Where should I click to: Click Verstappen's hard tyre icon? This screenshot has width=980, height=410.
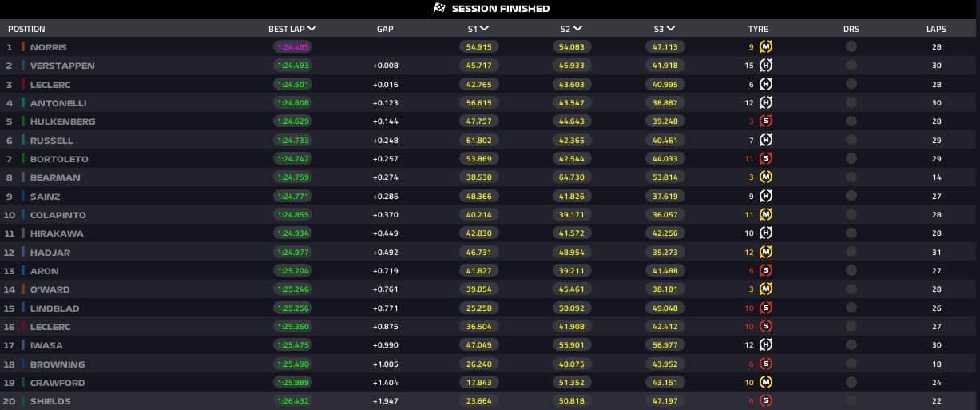[x=765, y=66]
